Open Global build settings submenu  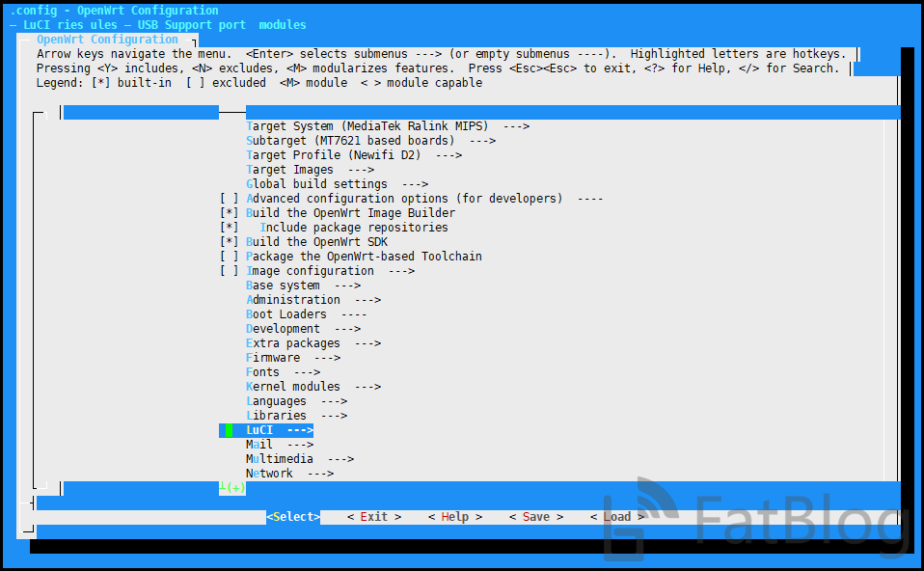click(337, 184)
